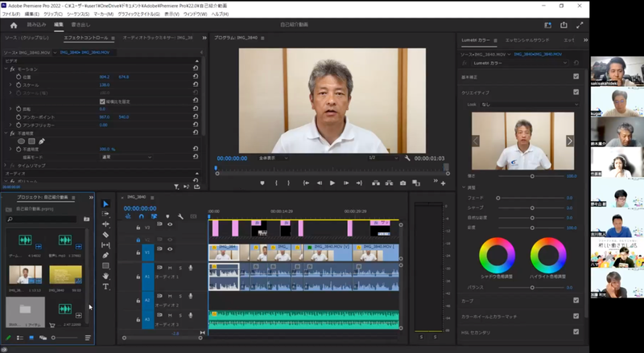644x353 pixels.
Task: Click the Play button in Program monitor
Action: [x=332, y=183]
